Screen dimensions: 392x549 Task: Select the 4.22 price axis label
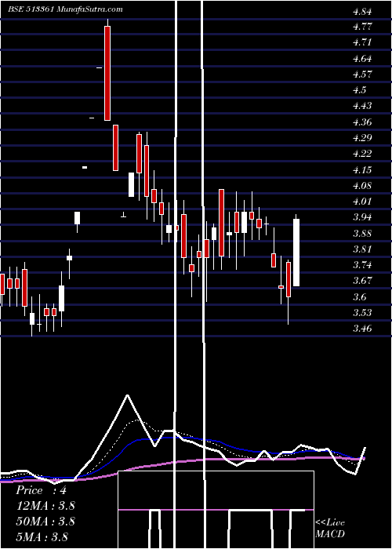(x=362, y=154)
